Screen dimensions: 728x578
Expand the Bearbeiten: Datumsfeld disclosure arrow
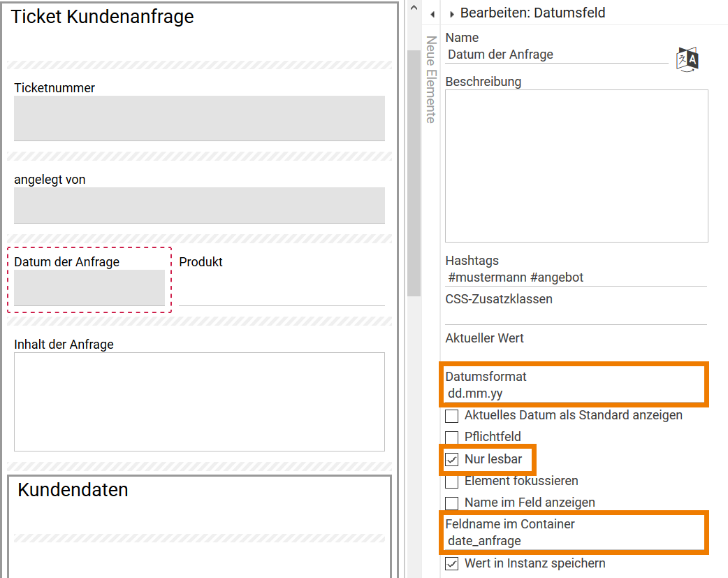451,13
